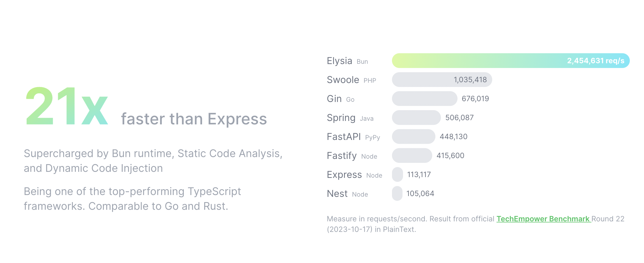Click the Swoole gray benchmark bar
This screenshot has height=263, width=644.
coord(421,80)
